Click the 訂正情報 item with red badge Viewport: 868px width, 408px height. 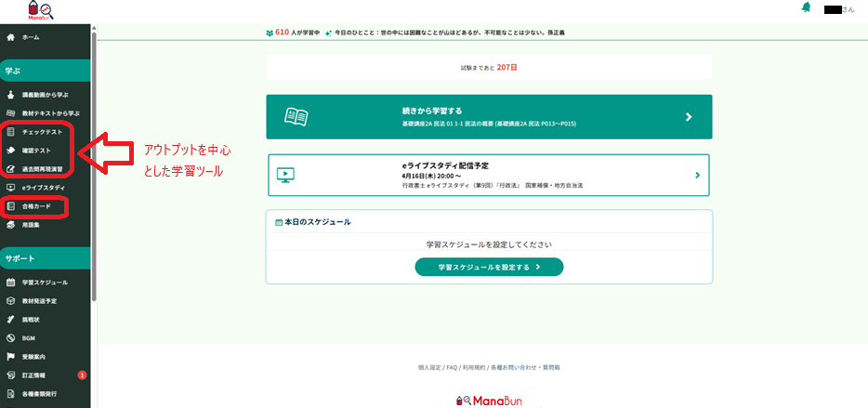35,375
